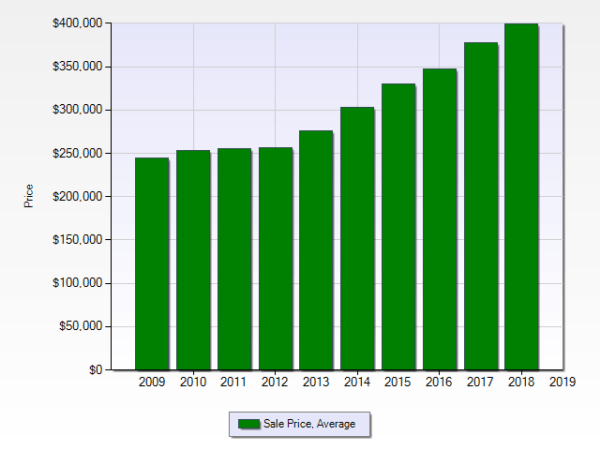Click the 2013 x-axis label
Viewport: 600px width, 450px height.
(316, 382)
